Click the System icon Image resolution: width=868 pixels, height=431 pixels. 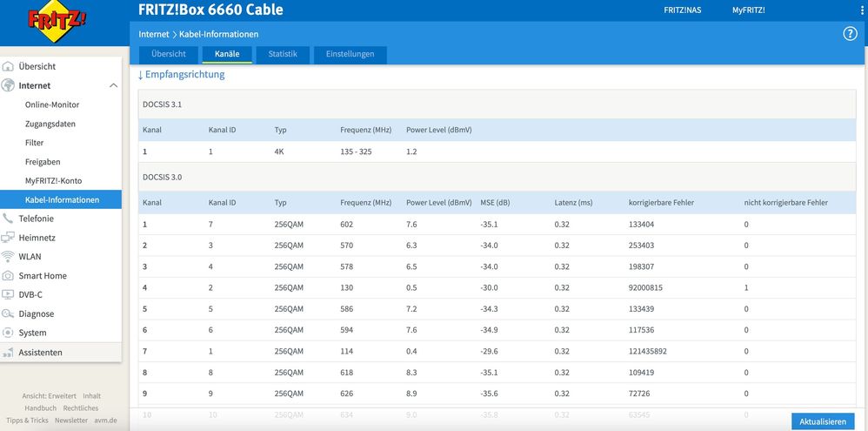click(8, 333)
